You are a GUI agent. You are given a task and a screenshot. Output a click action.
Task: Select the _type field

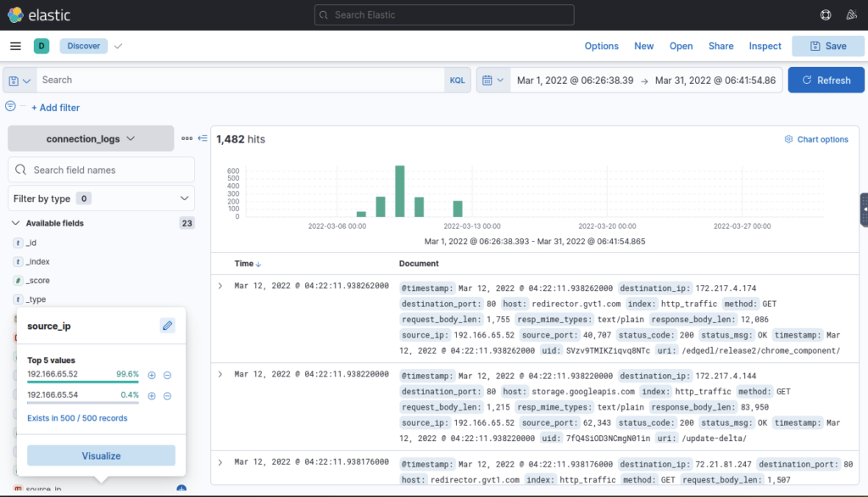click(x=36, y=299)
